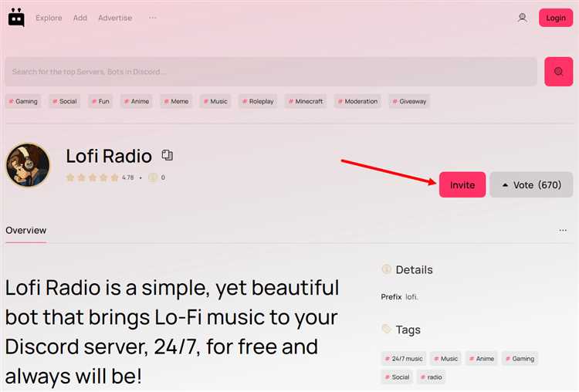
Task: Click the Login button
Action: tap(556, 18)
